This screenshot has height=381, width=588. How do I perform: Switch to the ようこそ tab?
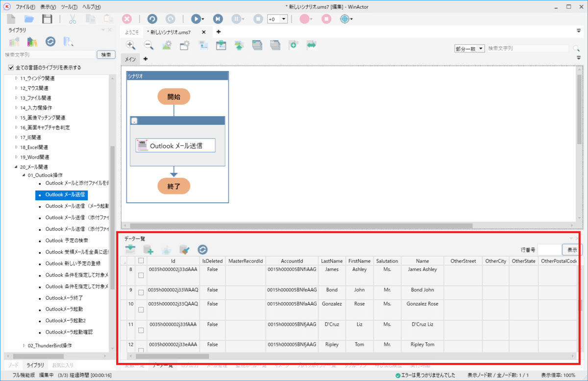pos(131,32)
